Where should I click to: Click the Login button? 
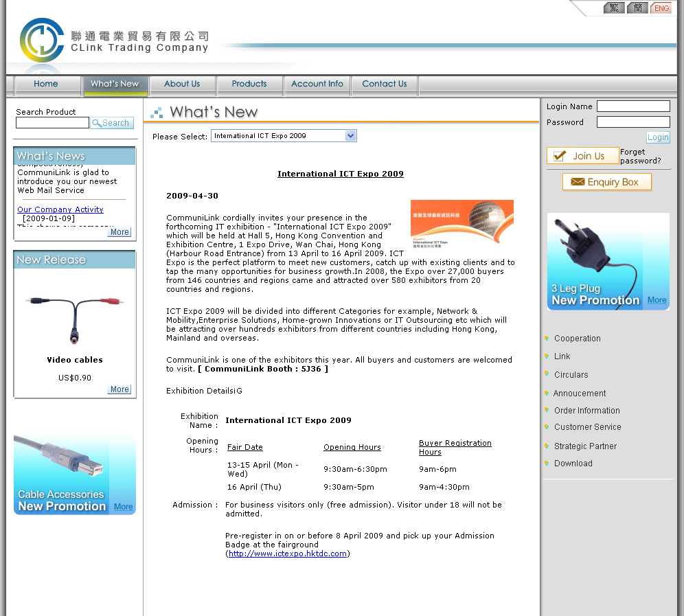pyautogui.click(x=658, y=137)
